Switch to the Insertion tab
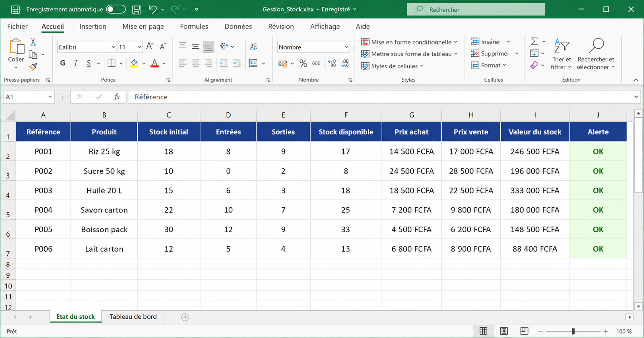The height and width of the screenshot is (338, 644). coord(93,26)
